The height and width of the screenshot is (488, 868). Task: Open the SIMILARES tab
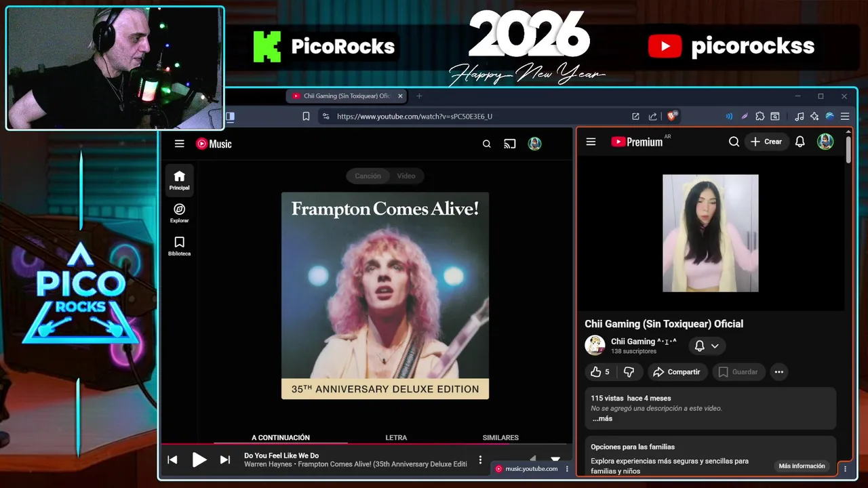(x=500, y=438)
